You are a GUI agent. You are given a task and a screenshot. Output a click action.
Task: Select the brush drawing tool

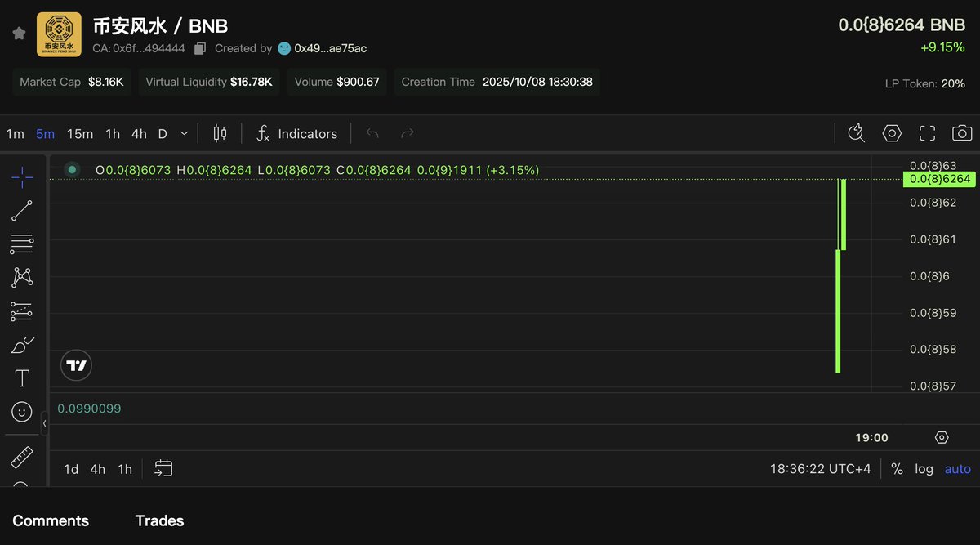[22, 345]
